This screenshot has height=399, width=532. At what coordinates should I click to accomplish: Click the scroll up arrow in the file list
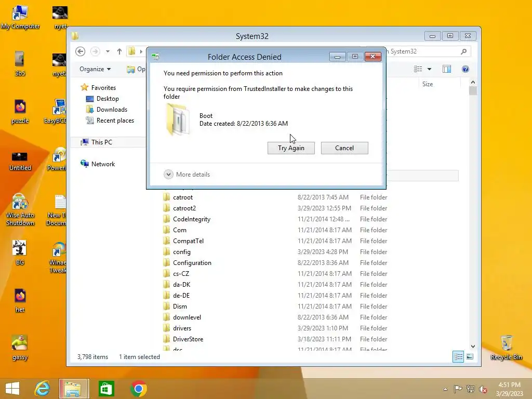pos(473,83)
